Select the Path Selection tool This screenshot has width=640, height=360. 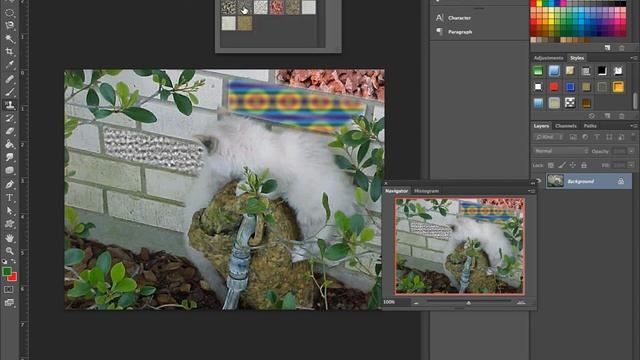pos(9,211)
